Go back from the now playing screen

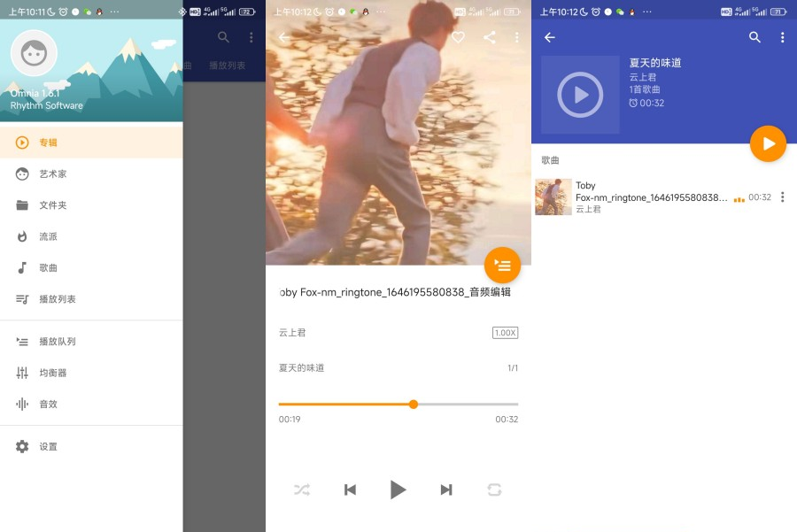(284, 37)
